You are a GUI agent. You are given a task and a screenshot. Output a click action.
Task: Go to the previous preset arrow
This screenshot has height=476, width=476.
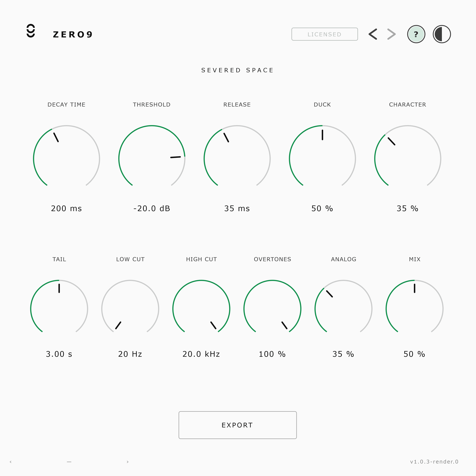point(373,34)
